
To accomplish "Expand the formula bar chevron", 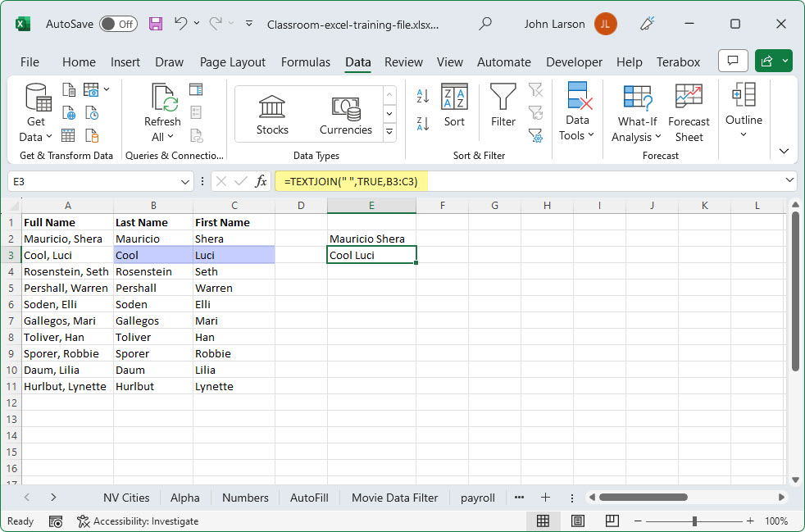I will pos(789,180).
